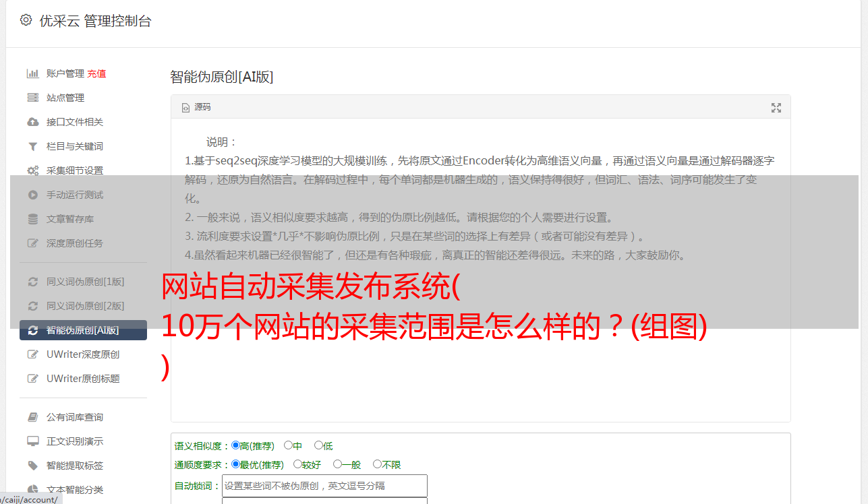Viewport: 868px width, 504px height.
Task: Select the 不限 fluency radio option
Action: click(x=377, y=464)
